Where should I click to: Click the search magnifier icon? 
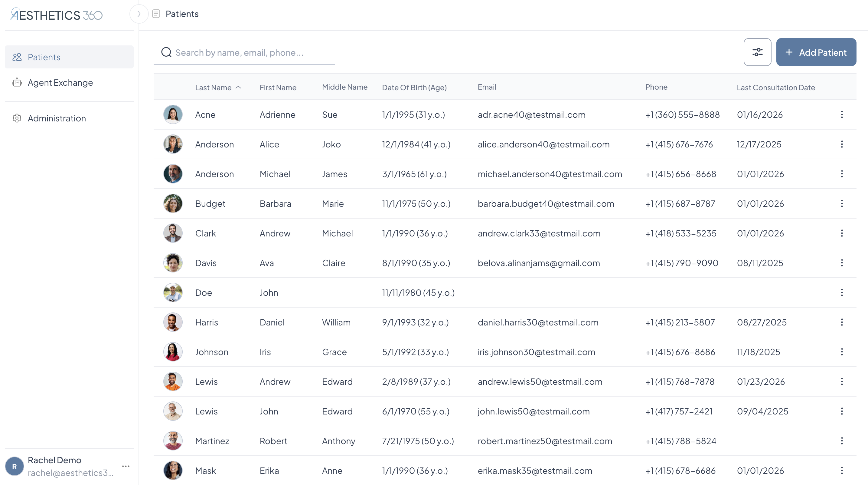(x=166, y=52)
